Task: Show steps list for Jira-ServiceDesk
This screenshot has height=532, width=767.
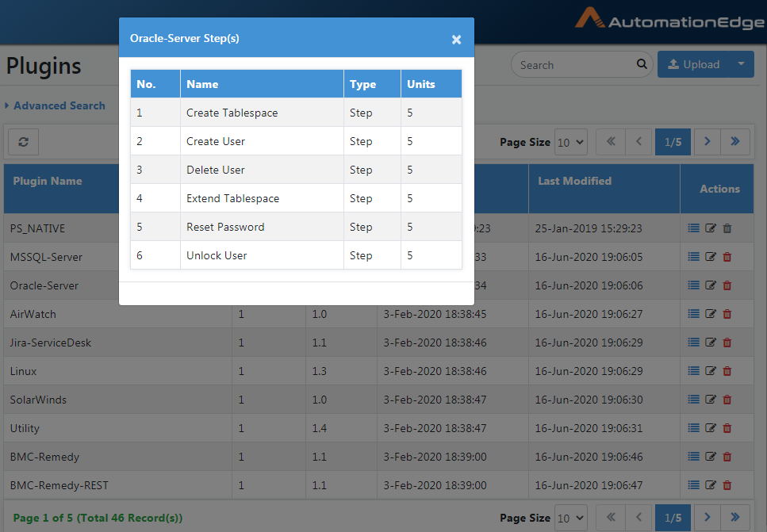Action: [x=693, y=343]
